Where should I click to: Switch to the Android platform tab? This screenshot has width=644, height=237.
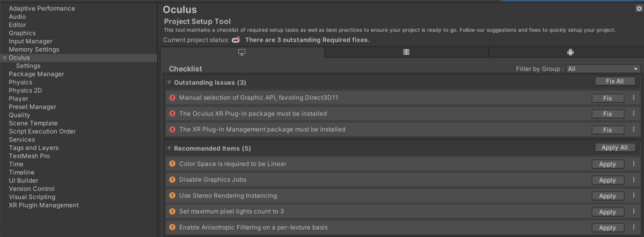tap(570, 52)
